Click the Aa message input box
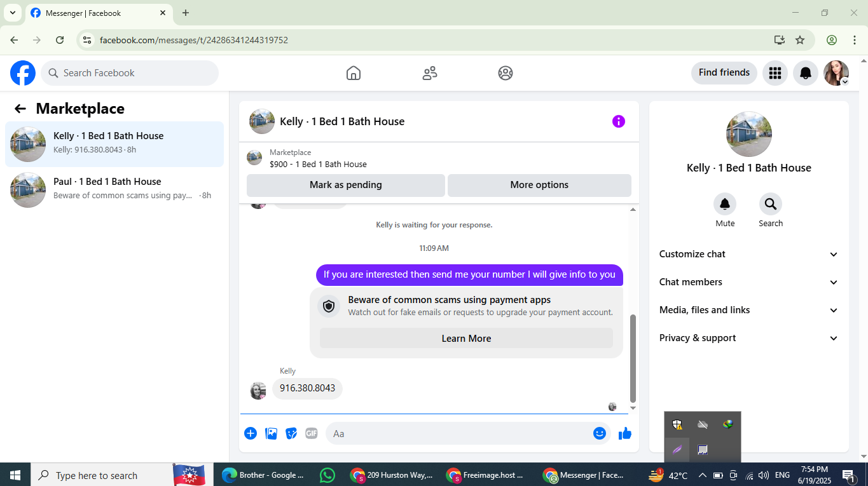868x486 pixels. pyautogui.click(x=467, y=433)
